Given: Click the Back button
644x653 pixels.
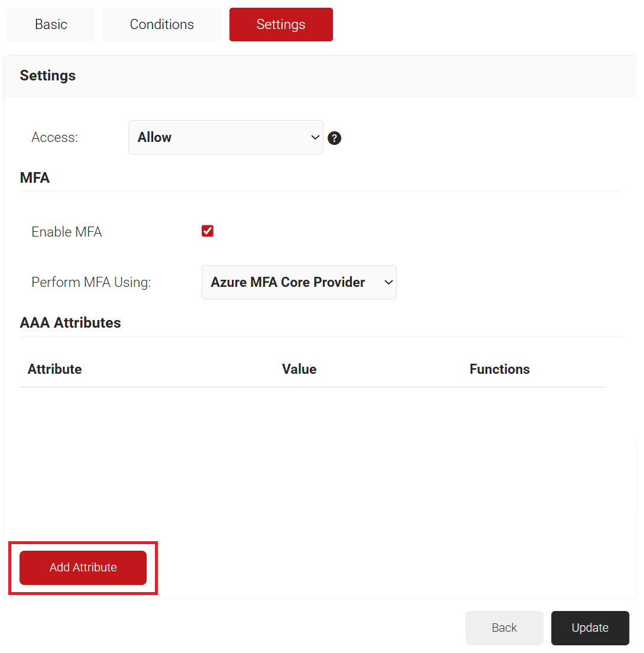Looking at the screenshot, I should [504, 628].
